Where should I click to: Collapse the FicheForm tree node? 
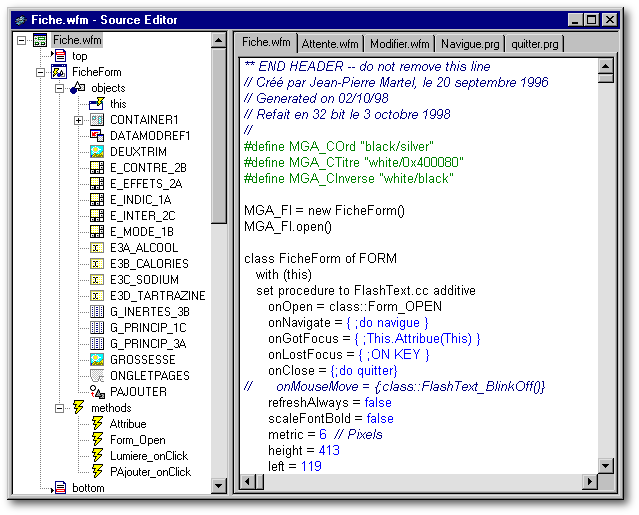pyautogui.click(x=40, y=72)
